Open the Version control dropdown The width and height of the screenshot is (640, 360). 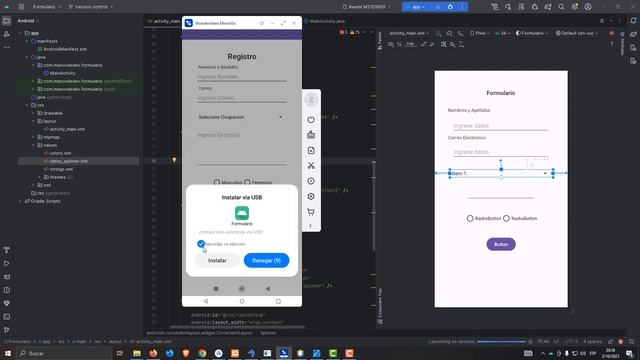tap(91, 7)
